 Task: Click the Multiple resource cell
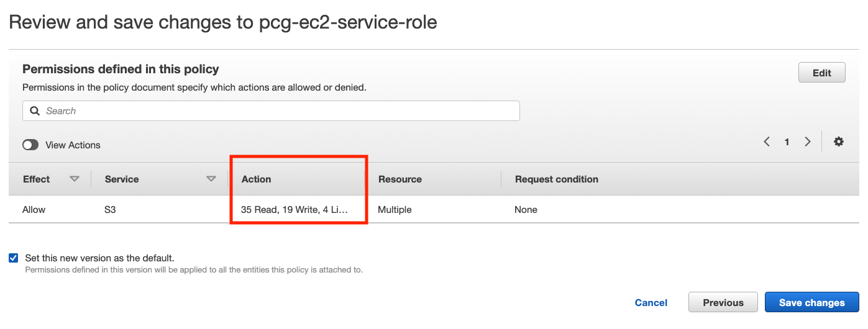point(395,210)
